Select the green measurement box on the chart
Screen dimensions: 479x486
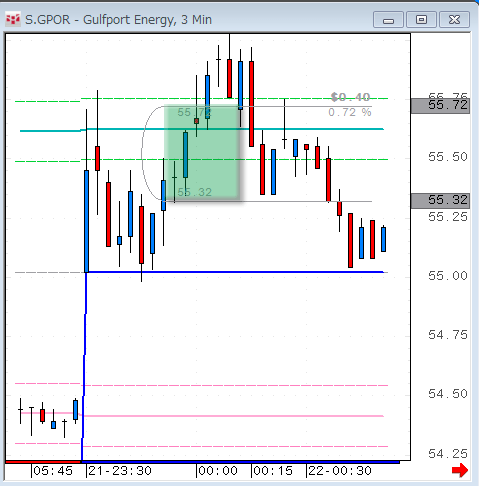(x=202, y=153)
